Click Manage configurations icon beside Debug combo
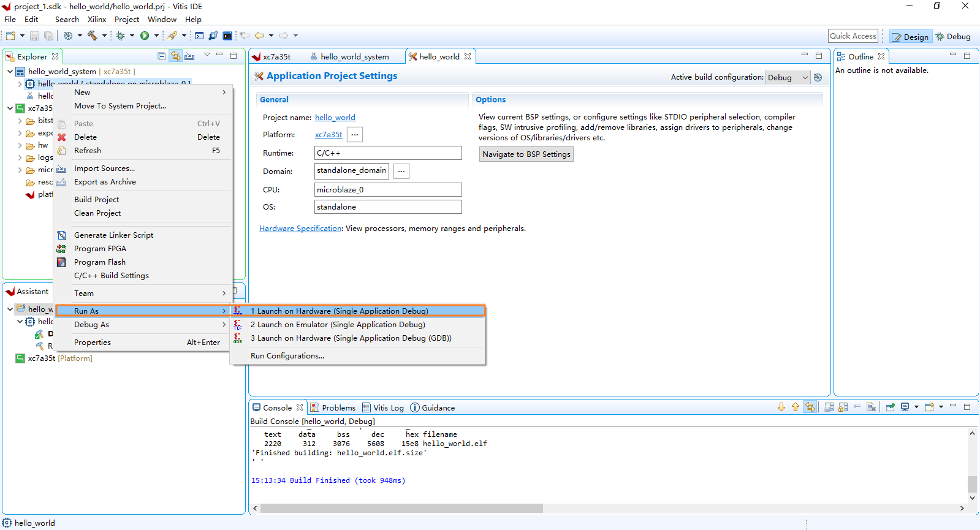 click(818, 77)
